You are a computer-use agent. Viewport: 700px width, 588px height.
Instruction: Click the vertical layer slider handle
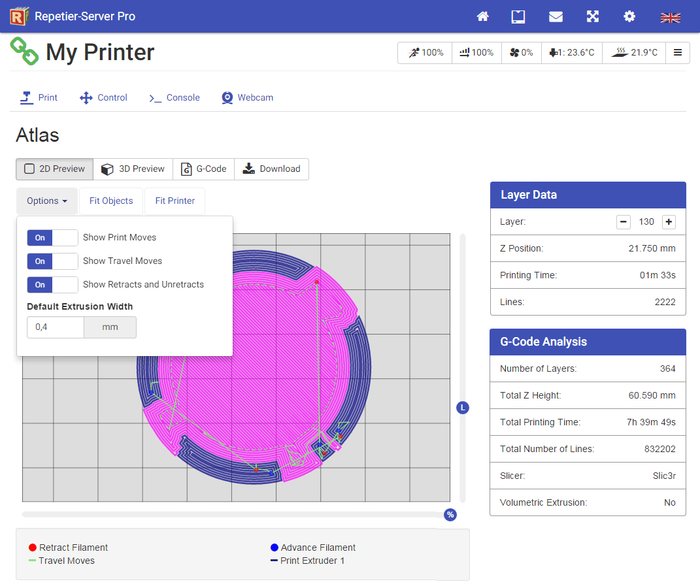[463, 408]
